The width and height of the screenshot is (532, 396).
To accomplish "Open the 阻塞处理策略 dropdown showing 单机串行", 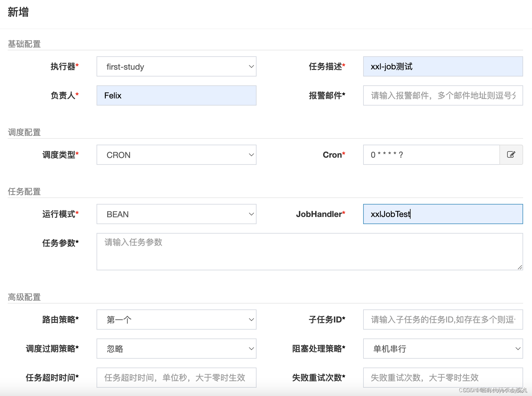I will pos(443,349).
